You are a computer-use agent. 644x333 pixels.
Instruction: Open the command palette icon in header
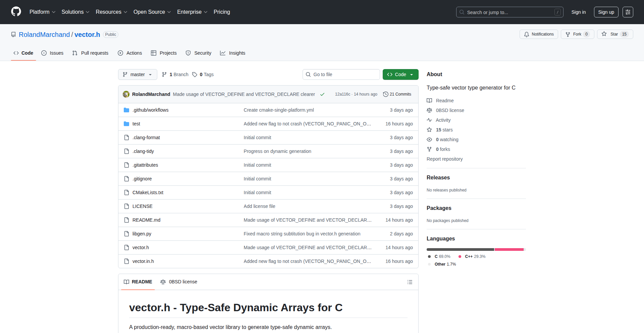pos(628,12)
